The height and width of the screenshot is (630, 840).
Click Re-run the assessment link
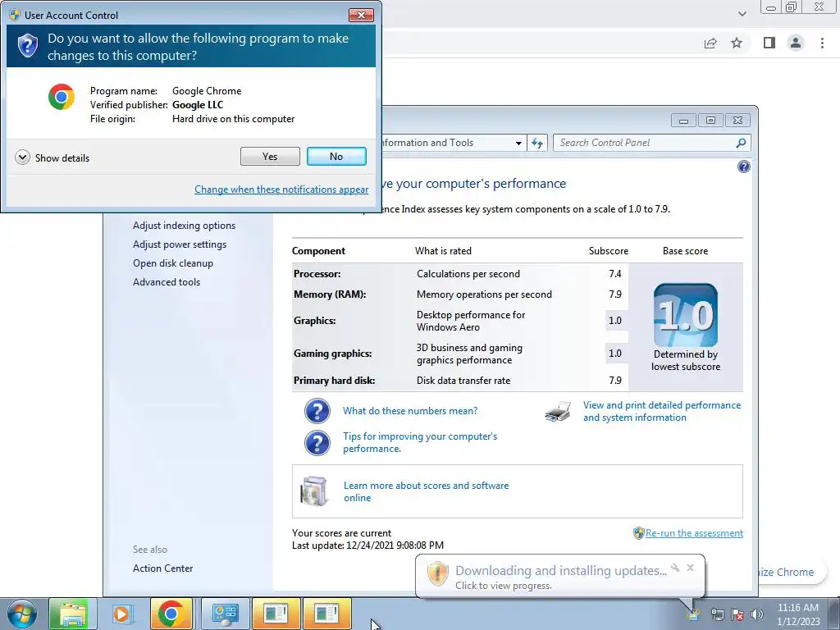pos(694,533)
